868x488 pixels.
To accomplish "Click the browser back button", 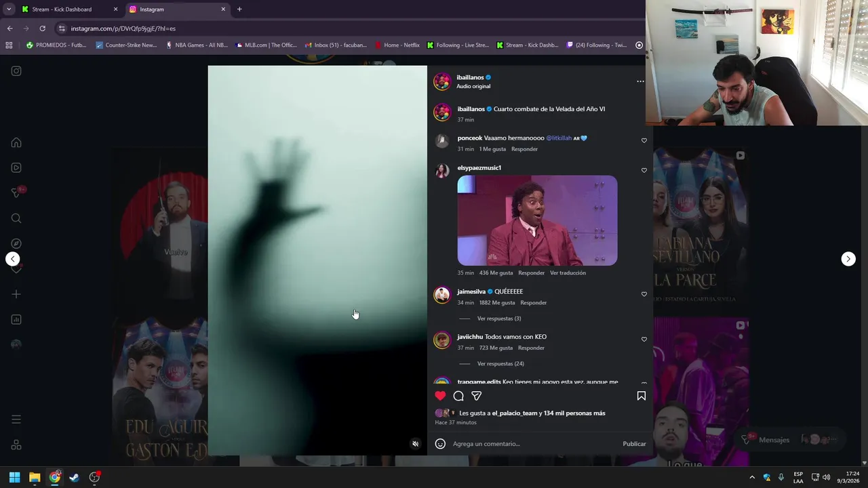I will [x=9, y=28].
